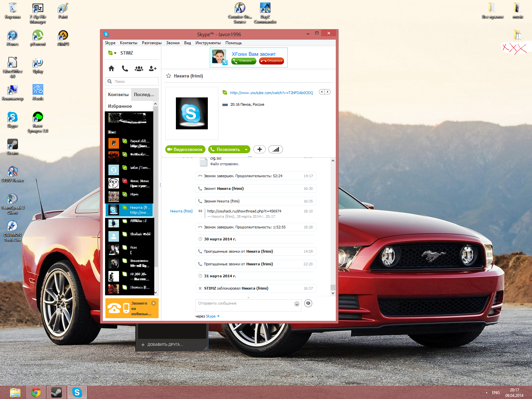Decline the XForex call with Отказаться
The image size is (532, 399).
[272, 61]
